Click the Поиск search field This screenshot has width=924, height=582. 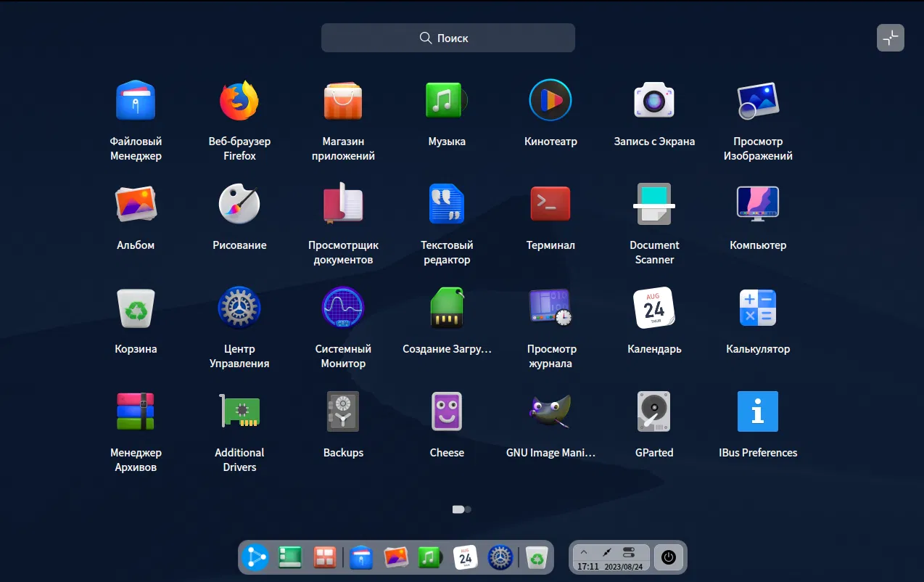tap(448, 38)
